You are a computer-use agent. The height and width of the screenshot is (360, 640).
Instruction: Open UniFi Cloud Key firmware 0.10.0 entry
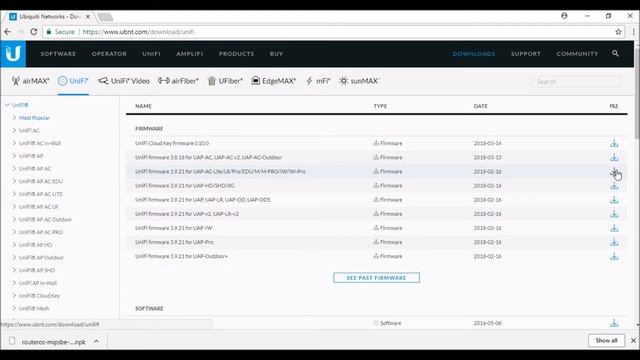pyautogui.click(x=172, y=143)
